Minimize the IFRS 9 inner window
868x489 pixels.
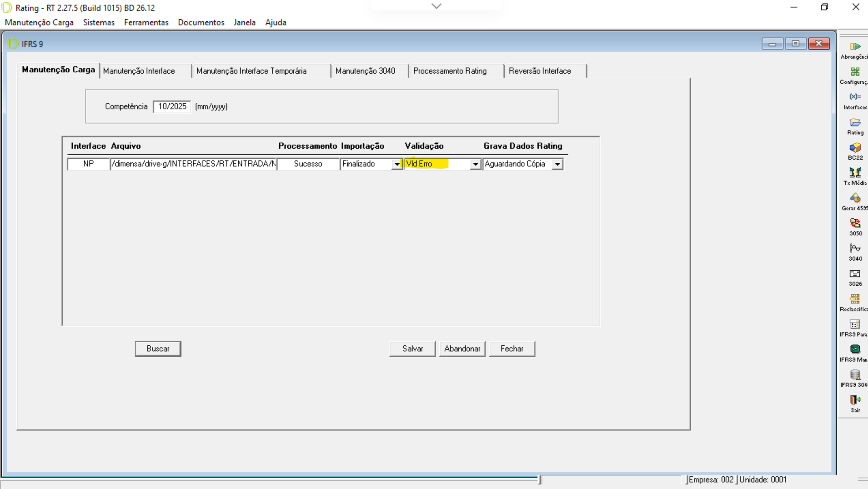tap(772, 44)
